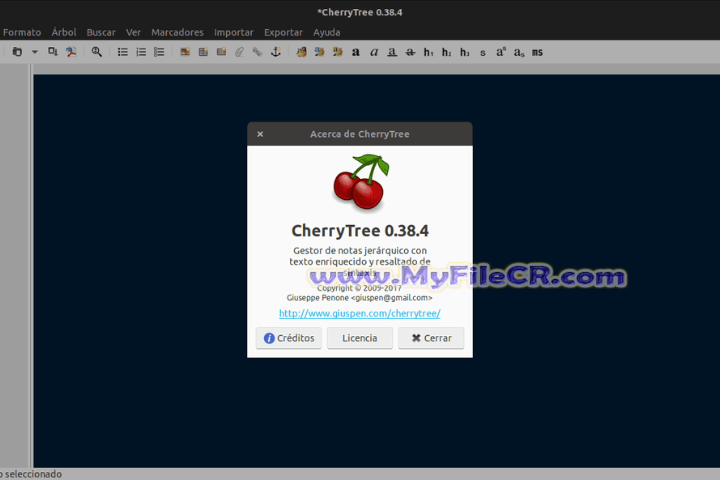Click the cherry logo in the about dialog
720x480 pixels.
(361, 182)
